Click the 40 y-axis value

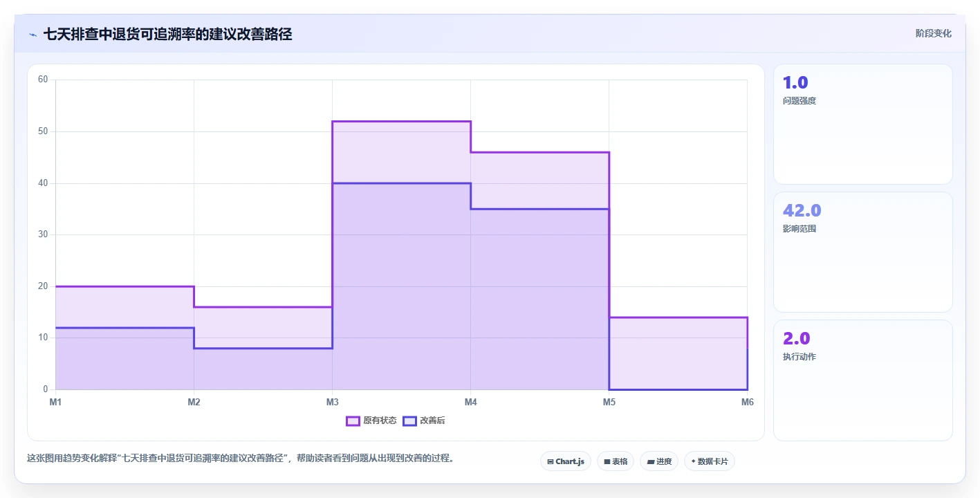[43, 183]
